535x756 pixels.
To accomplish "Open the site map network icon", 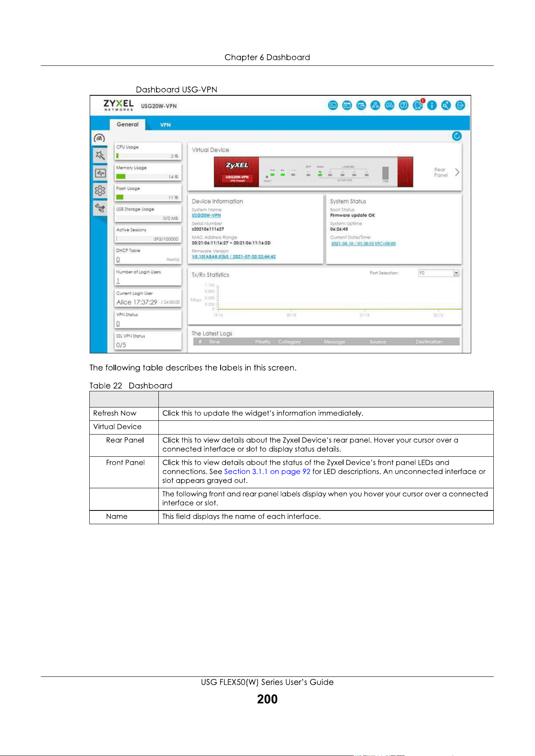I will coord(375,105).
